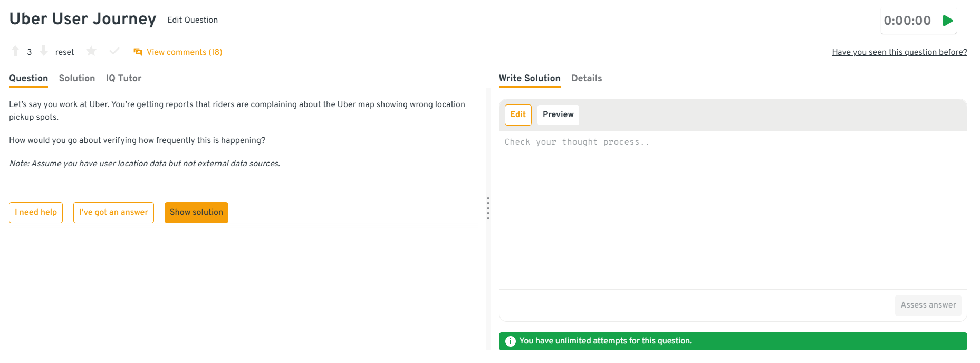Downvote the question with the down arrow
980x363 pixels.
44,51
